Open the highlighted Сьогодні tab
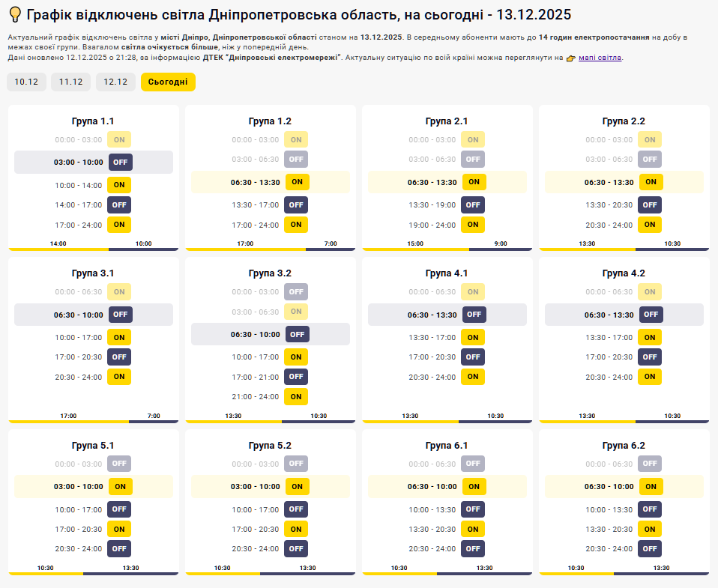The height and width of the screenshot is (588, 718). pyautogui.click(x=166, y=82)
